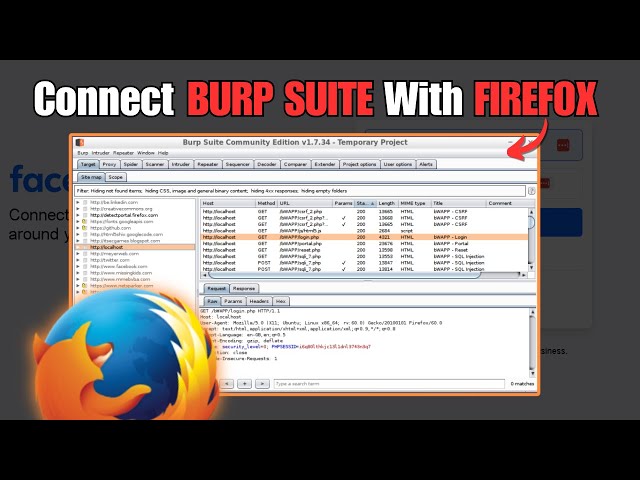Open the Help menu
The image size is (640, 480).
coord(163,153)
